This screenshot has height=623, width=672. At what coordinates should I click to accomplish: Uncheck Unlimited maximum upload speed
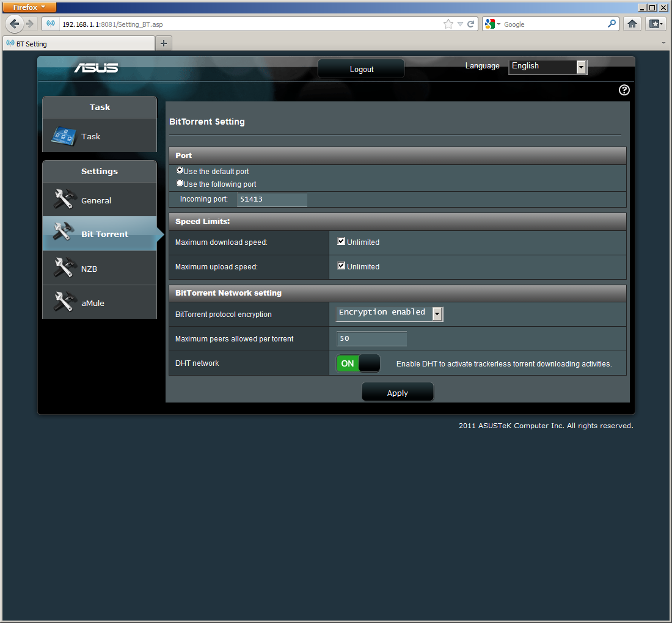coord(341,266)
